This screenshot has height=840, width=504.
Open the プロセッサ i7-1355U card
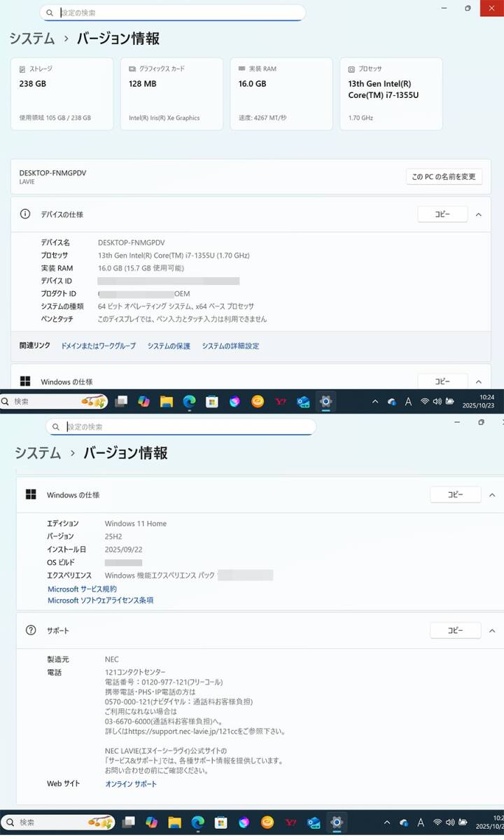tap(391, 94)
